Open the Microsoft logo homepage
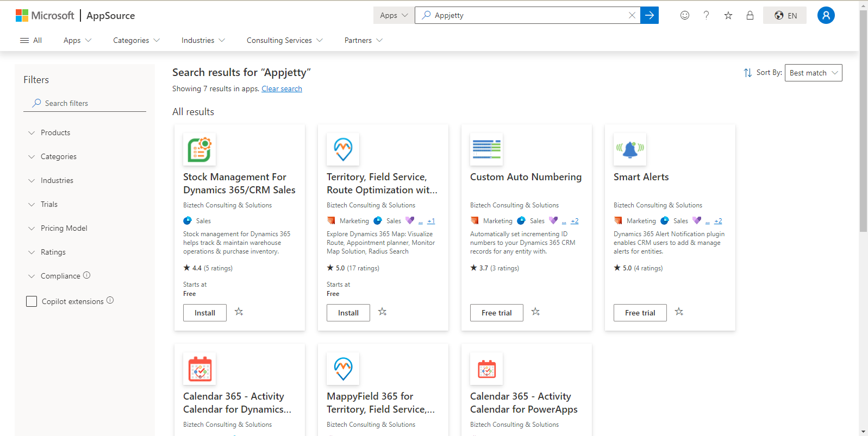This screenshot has height=436, width=868. coord(45,15)
